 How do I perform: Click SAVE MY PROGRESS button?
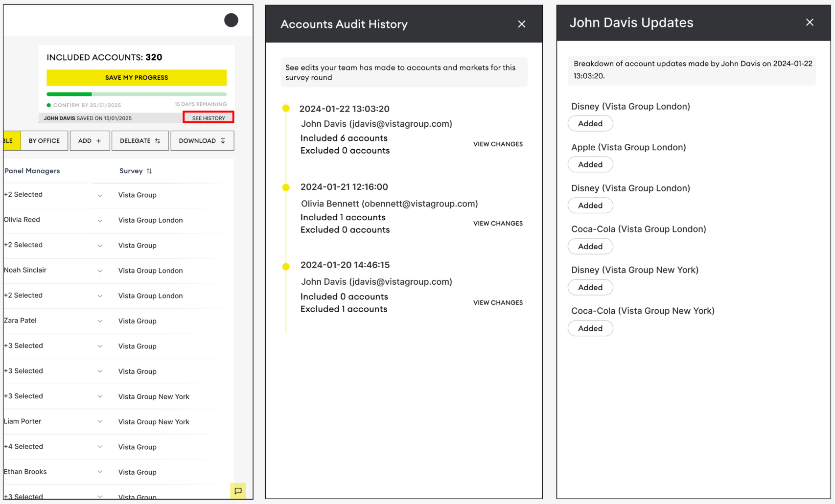(137, 77)
